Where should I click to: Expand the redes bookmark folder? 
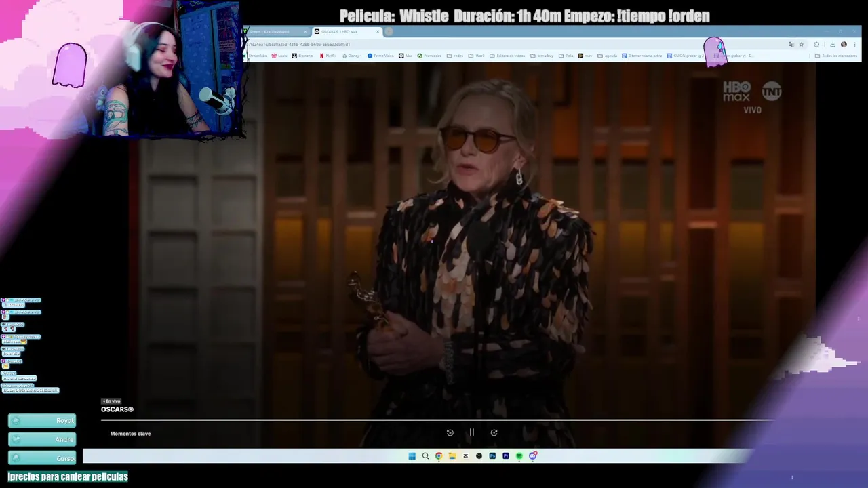(455, 56)
